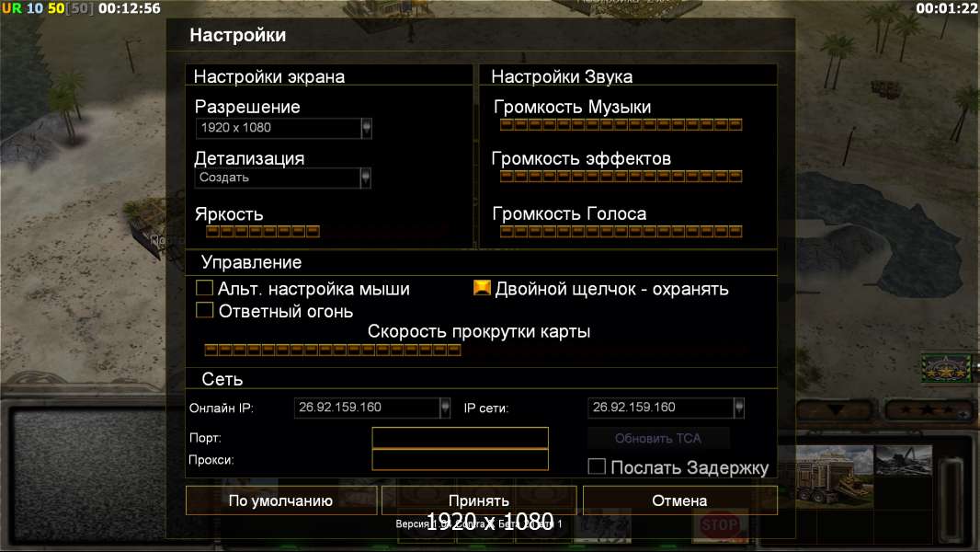Enable the Альт. настройка мыши checkbox
This screenshot has height=552, width=980.
[x=204, y=288]
